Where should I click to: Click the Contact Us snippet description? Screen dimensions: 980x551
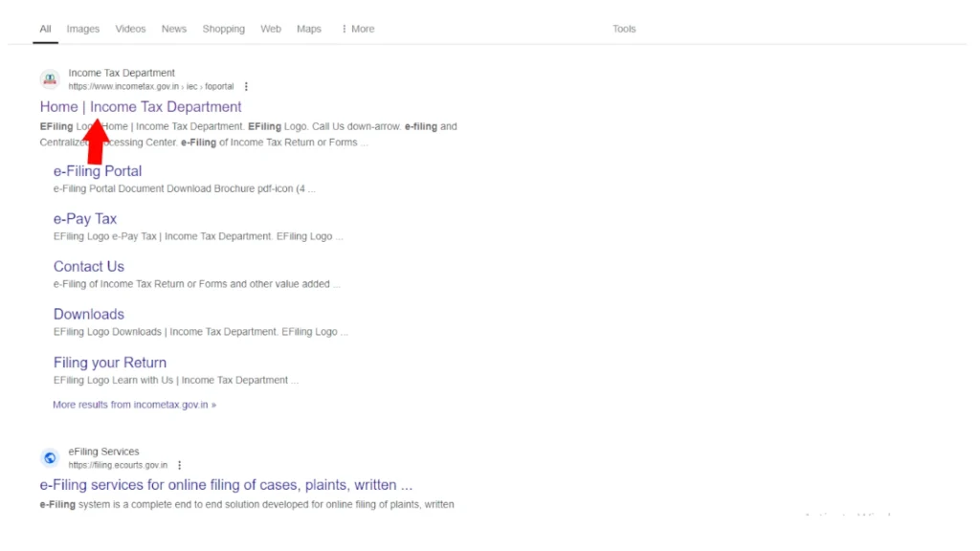[x=197, y=283]
